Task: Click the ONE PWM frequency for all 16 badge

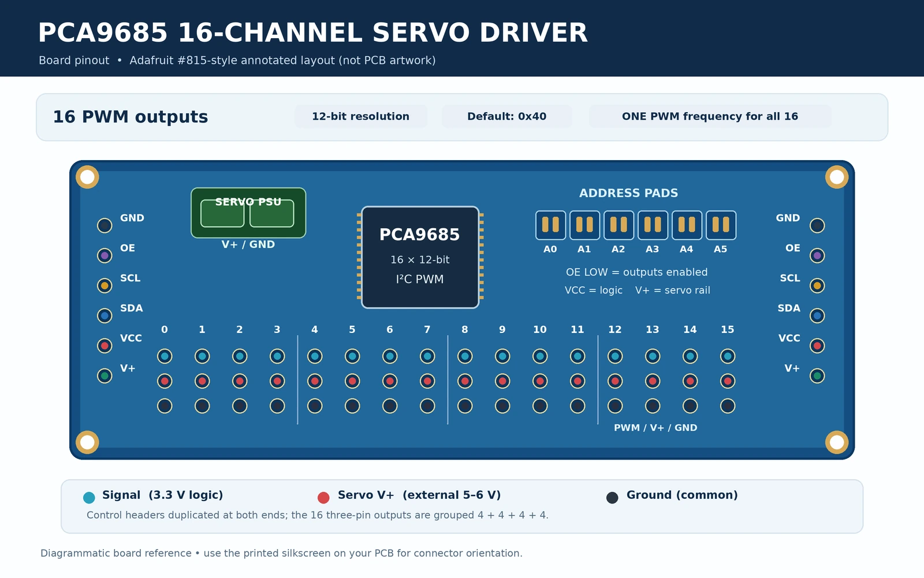Action: pos(710,116)
